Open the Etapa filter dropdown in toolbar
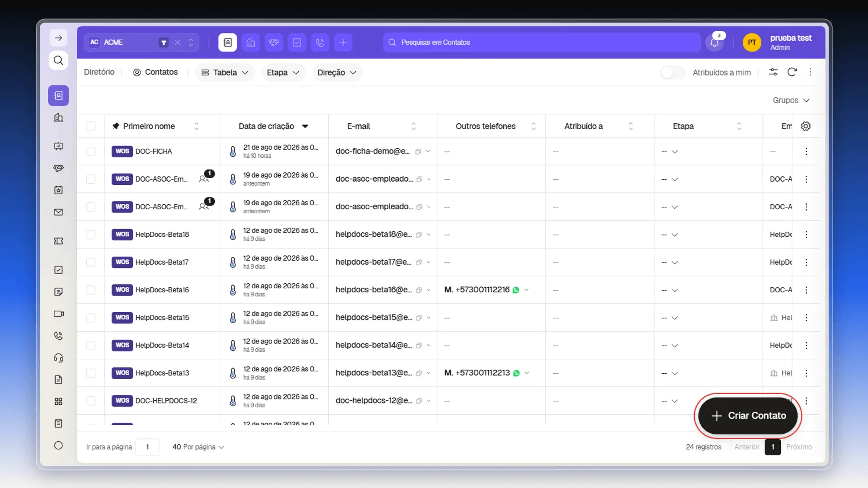This screenshot has width=868, height=488. 283,72
